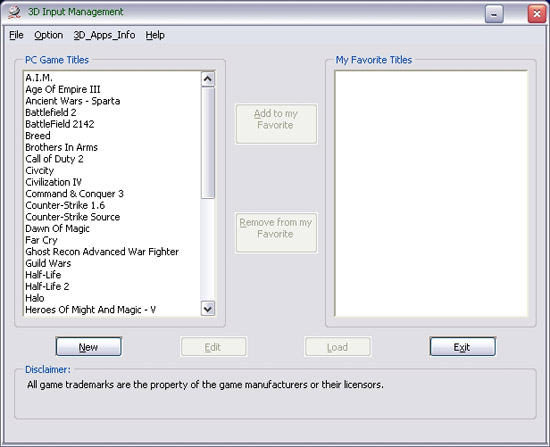Click the scroll down arrow in game list

point(208,309)
